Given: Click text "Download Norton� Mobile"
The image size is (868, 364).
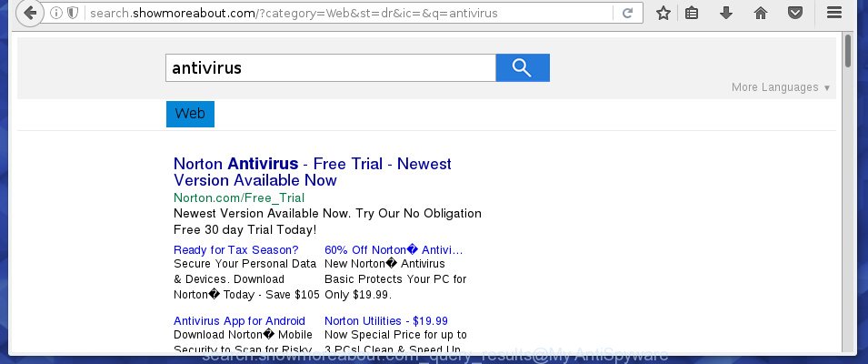Looking at the screenshot, I should (243, 335).
